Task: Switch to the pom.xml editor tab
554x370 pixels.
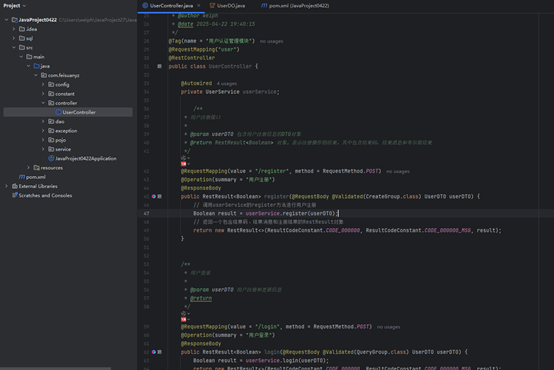Action: (295, 6)
